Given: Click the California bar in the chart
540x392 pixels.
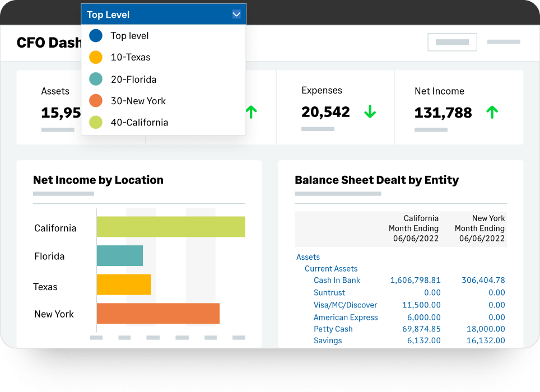Looking at the screenshot, I should (x=171, y=227).
